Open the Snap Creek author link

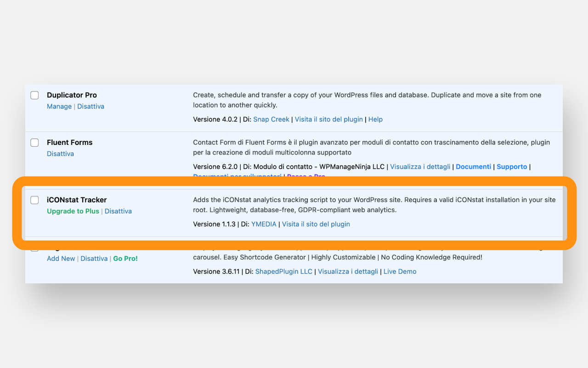click(x=271, y=119)
